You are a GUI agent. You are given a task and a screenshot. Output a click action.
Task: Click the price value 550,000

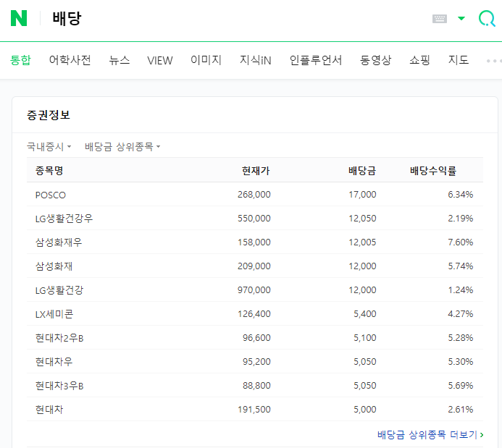[x=254, y=219]
